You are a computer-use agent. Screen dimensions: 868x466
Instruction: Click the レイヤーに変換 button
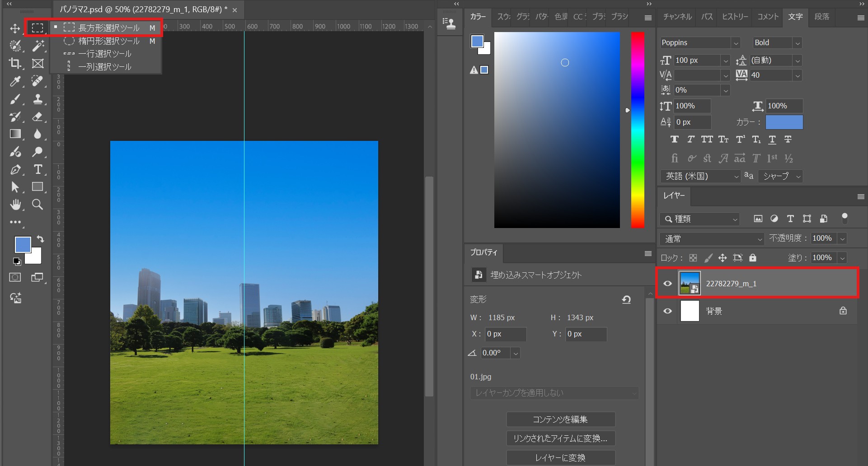pyautogui.click(x=560, y=457)
